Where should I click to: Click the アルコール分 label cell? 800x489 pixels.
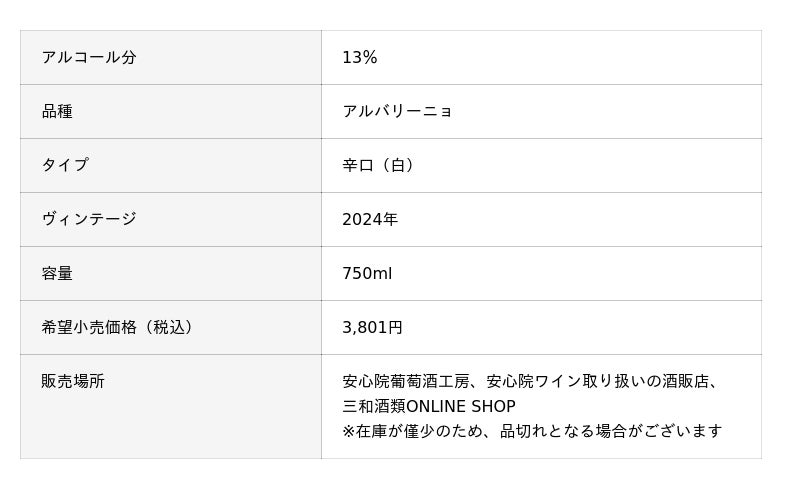pyautogui.click(x=89, y=58)
